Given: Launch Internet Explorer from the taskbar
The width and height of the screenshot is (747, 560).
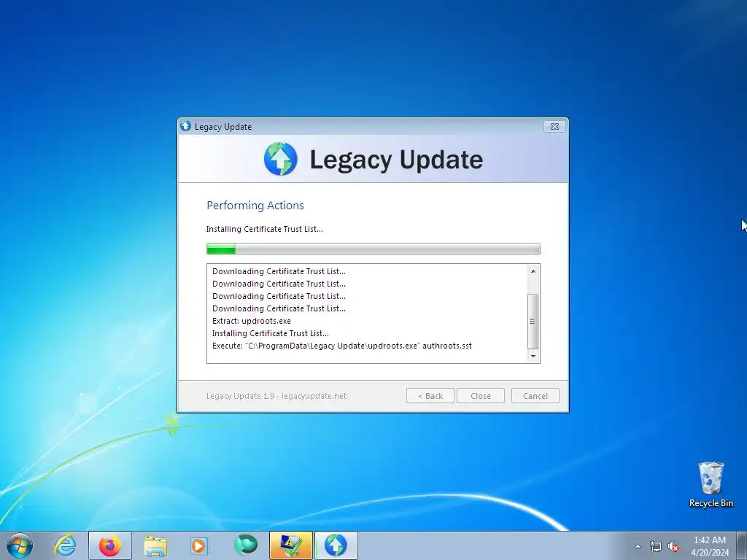Looking at the screenshot, I should coord(65,545).
